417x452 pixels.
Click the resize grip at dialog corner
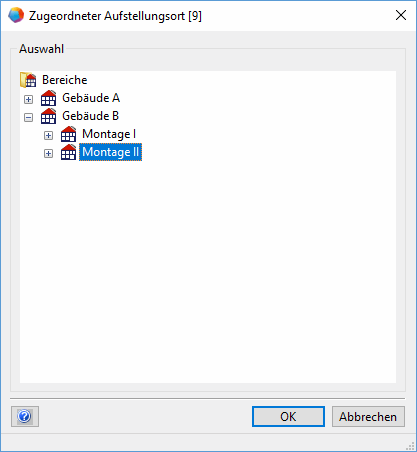[410, 446]
